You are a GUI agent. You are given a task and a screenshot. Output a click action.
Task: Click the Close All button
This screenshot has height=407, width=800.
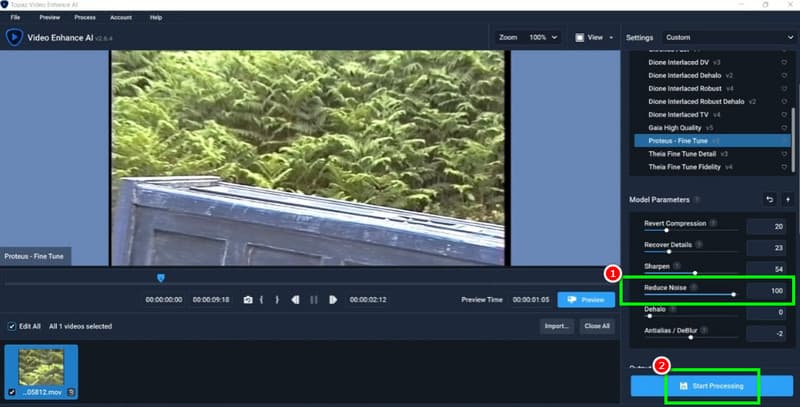tap(597, 326)
